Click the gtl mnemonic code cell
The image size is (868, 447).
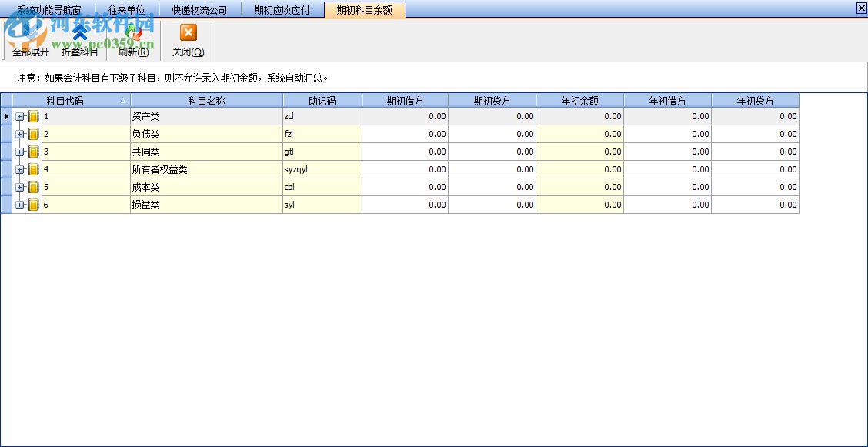click(x=322, y=152)
